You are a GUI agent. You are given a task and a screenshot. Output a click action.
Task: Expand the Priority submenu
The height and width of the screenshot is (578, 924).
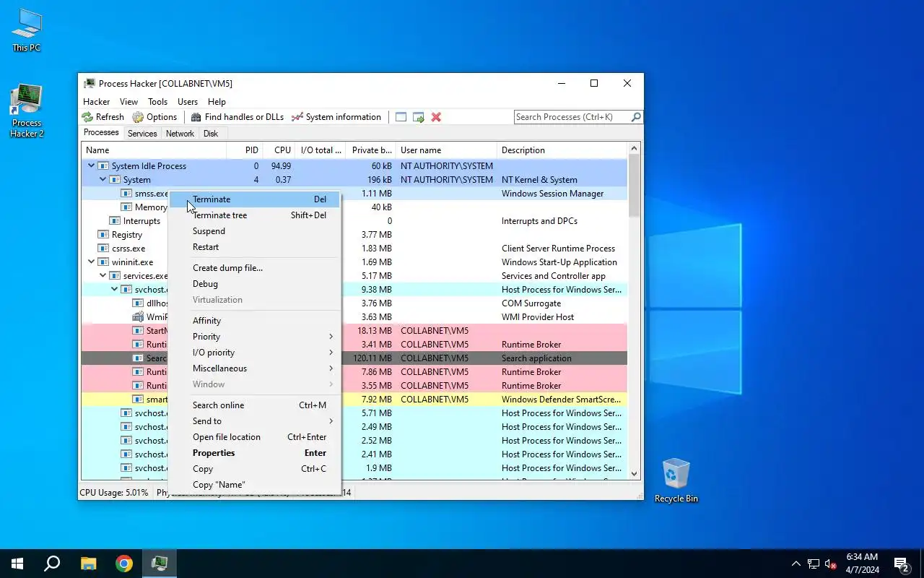pos(254,337)
